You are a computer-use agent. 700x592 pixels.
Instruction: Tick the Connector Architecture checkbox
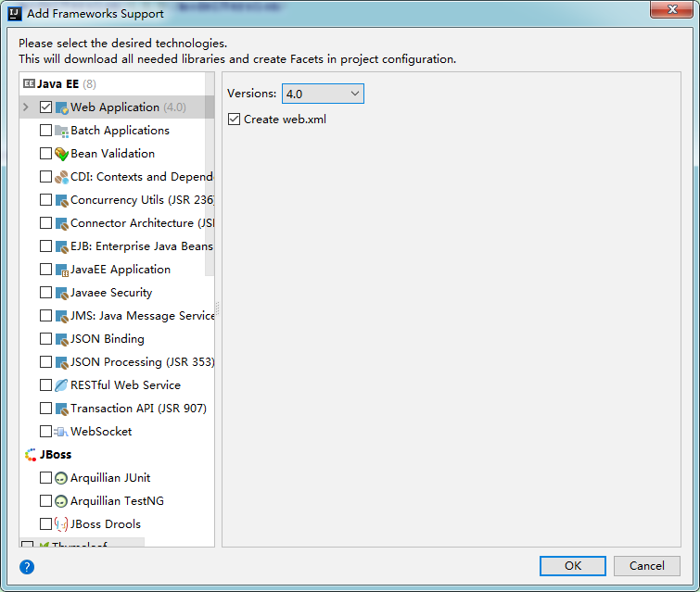(45, 223)
